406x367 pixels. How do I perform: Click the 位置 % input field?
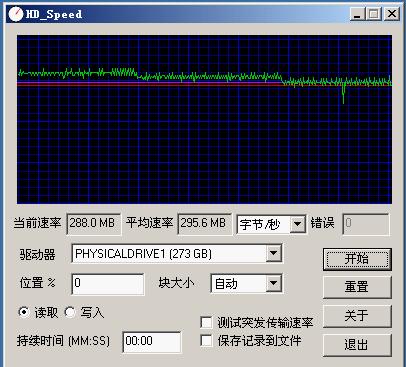(108, 284)
